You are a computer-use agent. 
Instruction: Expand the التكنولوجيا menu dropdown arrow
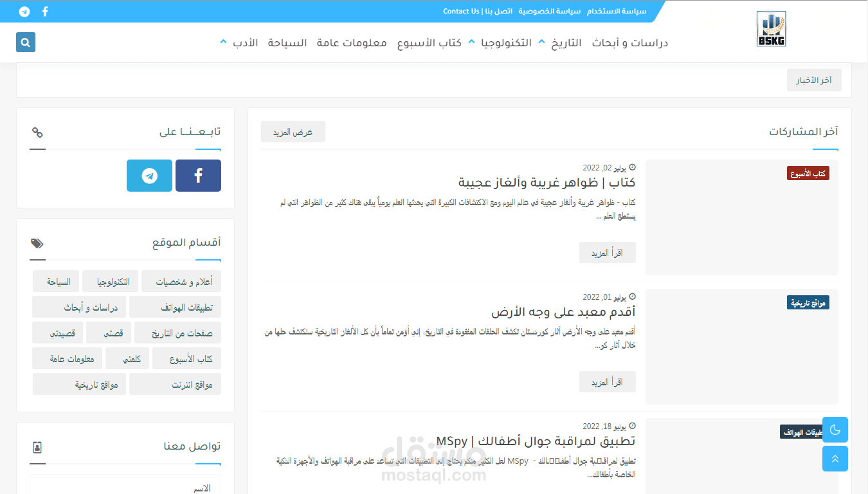click(x=471, y=42)
